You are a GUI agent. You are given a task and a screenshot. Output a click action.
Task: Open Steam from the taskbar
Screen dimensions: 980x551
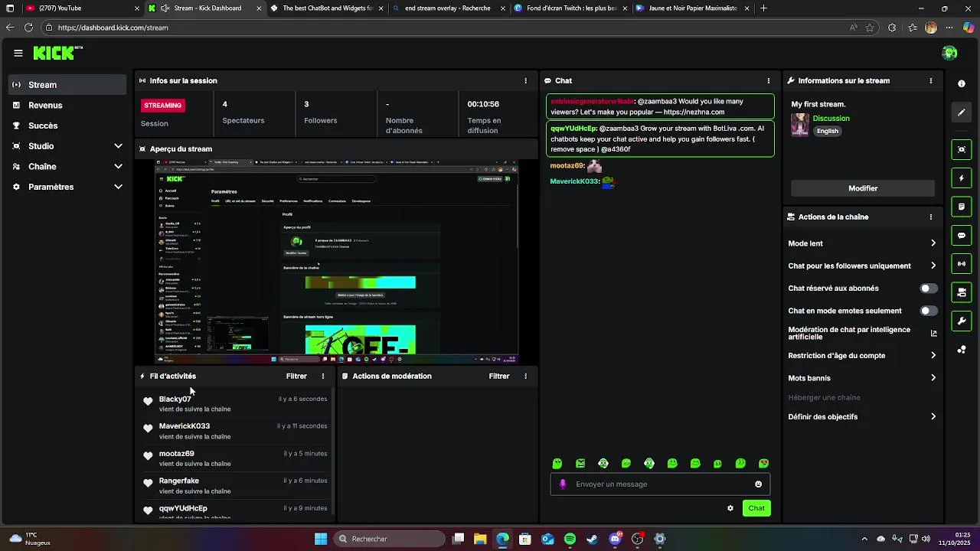[593, 539]
